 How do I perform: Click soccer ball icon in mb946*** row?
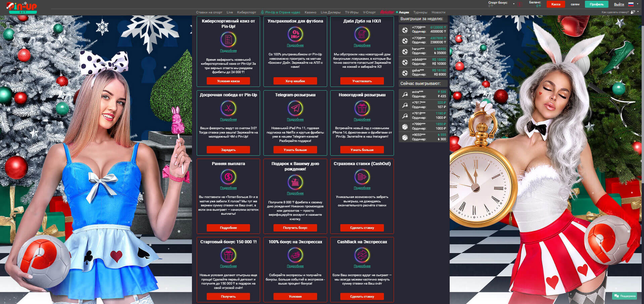tap(405, 62)
